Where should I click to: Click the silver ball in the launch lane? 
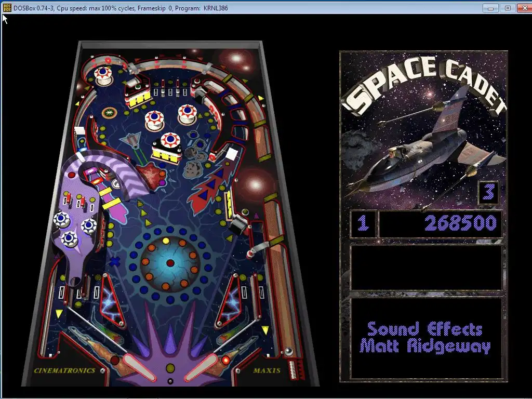(288, 351)
